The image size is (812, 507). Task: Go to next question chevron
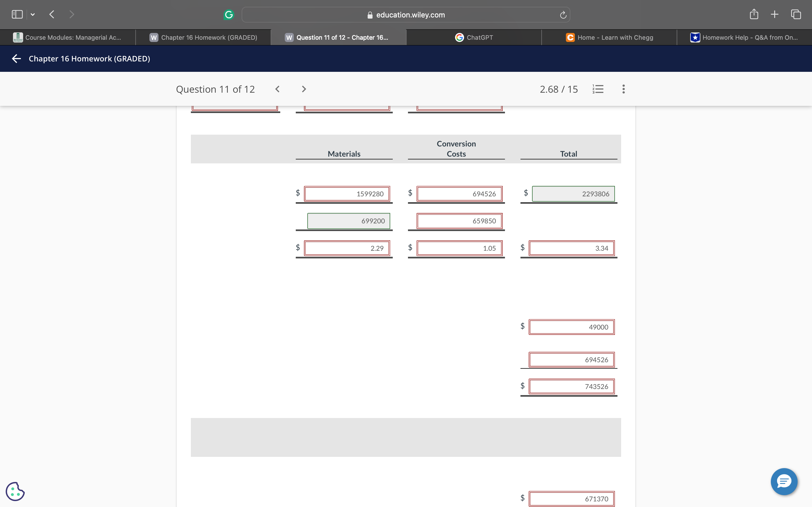304,89
